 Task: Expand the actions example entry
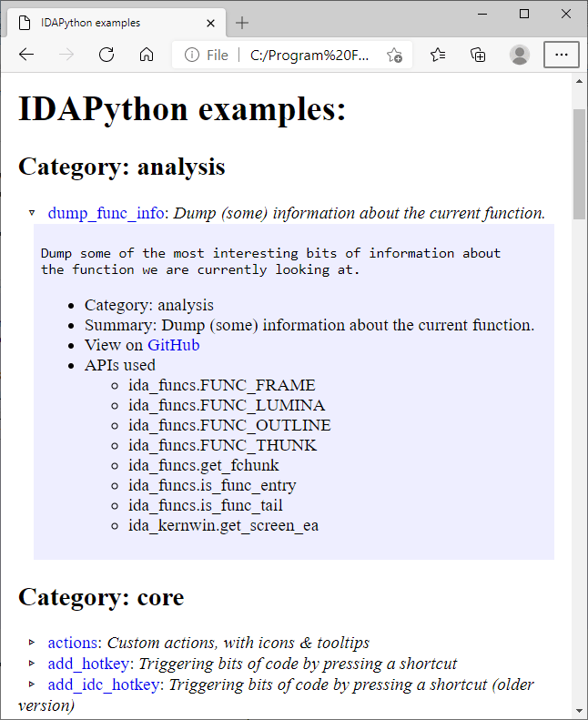point(32,642)
